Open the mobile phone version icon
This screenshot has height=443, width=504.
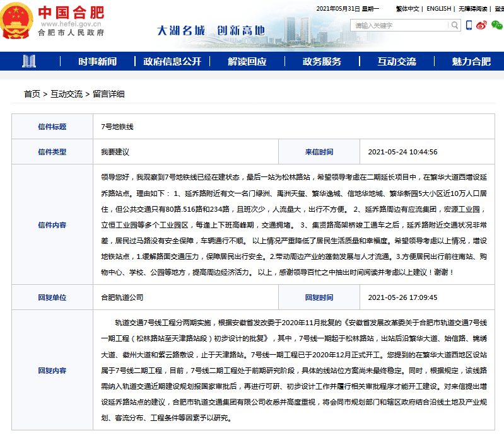point(469,25)
